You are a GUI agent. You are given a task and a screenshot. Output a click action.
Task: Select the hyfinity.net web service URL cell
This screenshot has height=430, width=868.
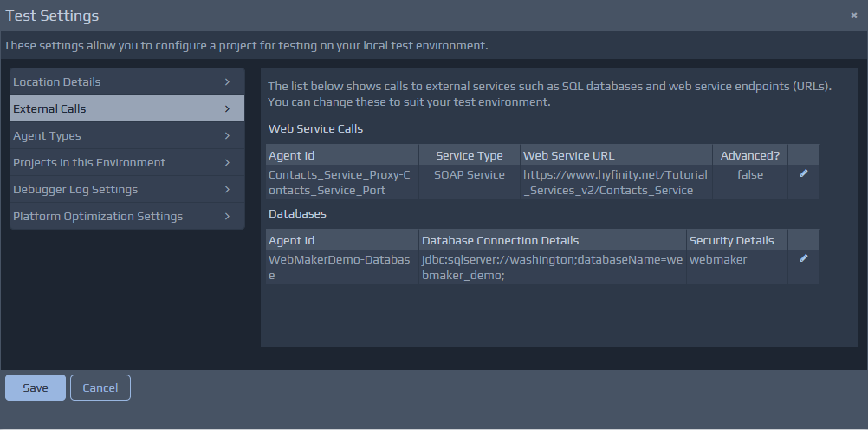point(615,182)
